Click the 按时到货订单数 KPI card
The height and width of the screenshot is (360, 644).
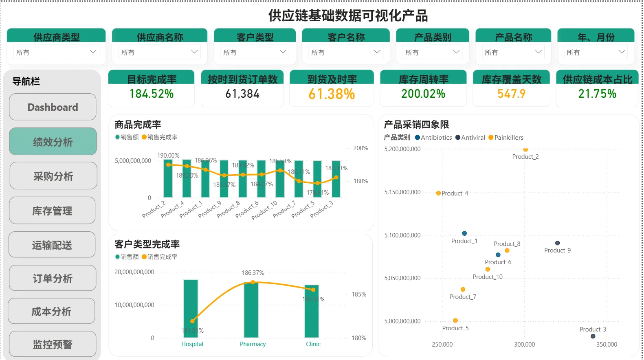pyautogui.click(x=242, y=88)
